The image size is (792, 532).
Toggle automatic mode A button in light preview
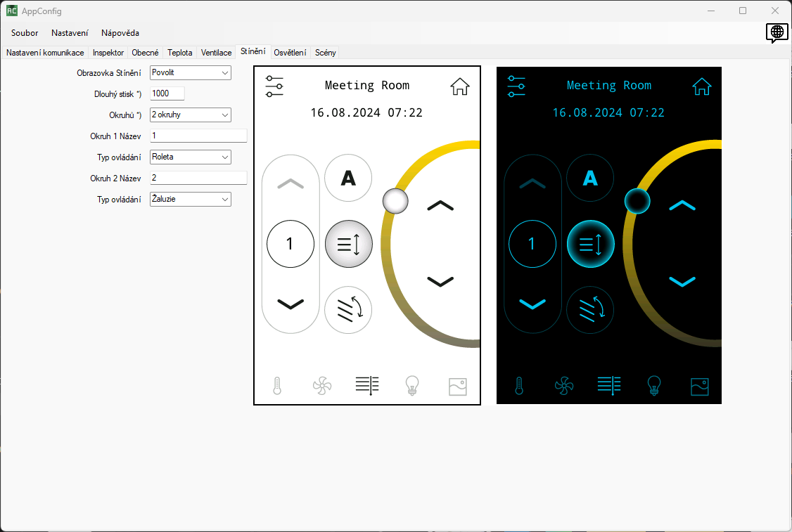tap(348, 178)
